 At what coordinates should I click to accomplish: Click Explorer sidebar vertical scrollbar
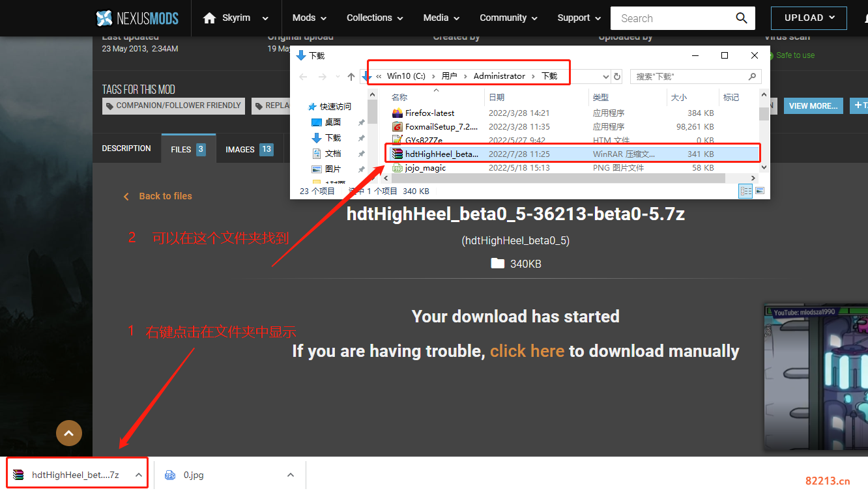pos(373,111)
